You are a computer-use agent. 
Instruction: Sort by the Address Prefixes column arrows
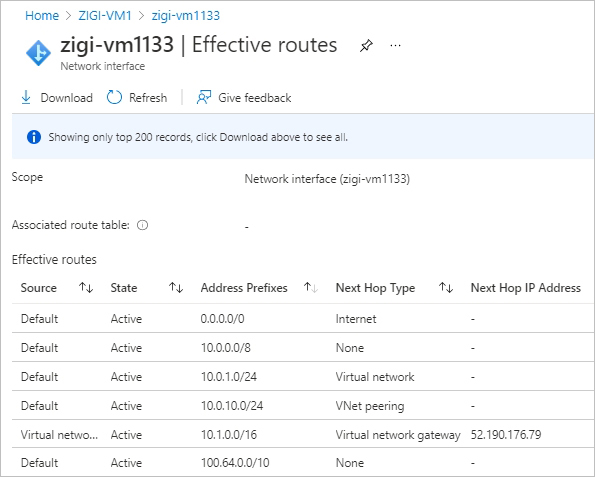[x=311, y=288]
